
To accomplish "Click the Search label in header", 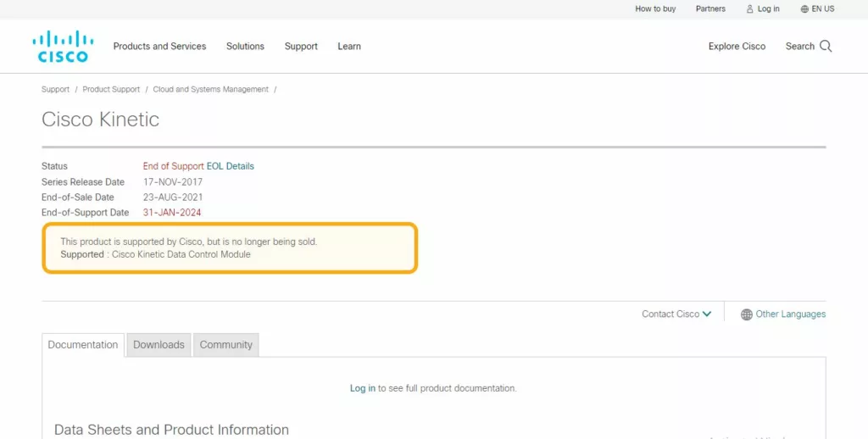I will coord(800,47).
